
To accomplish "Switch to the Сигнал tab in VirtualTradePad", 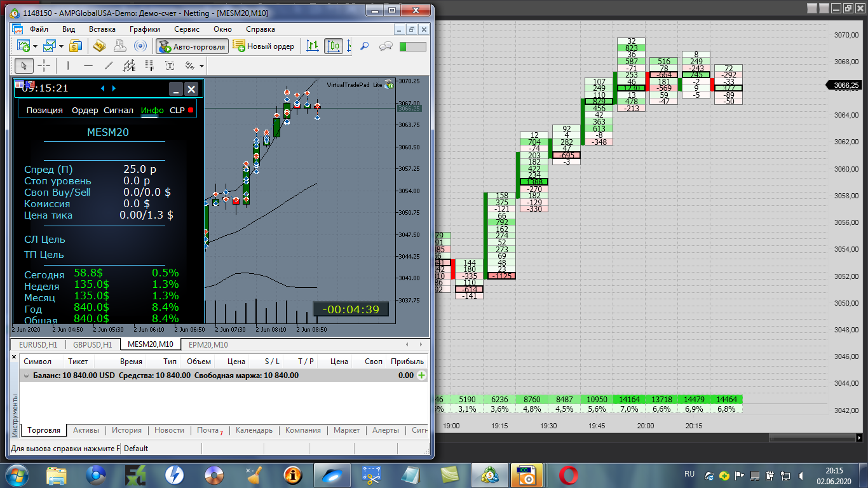I will point(119,110).
